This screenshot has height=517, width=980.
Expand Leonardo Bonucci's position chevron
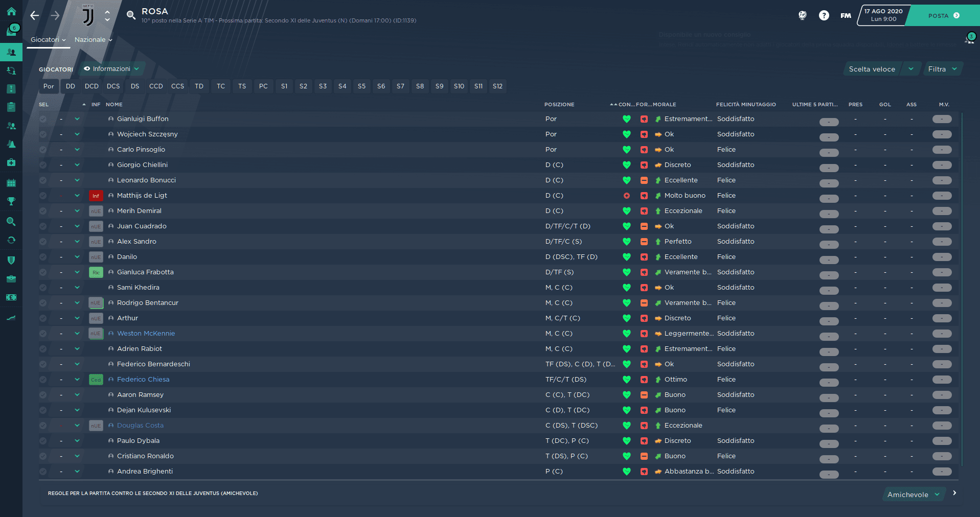[x=77, y=180]
